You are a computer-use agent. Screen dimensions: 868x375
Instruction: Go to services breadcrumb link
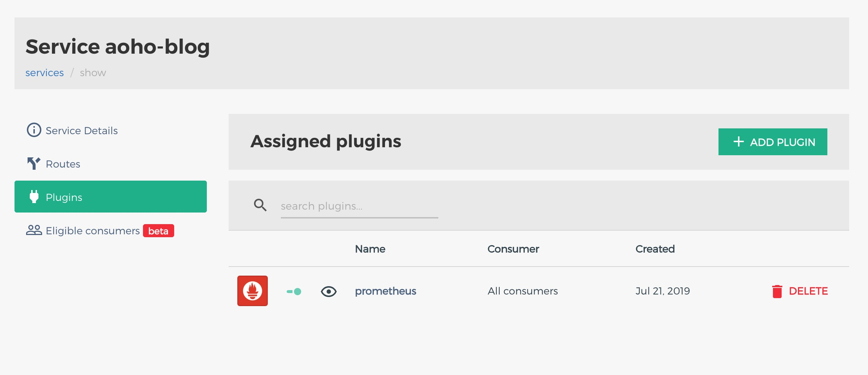pyautogui.click(x=44, y=73)
